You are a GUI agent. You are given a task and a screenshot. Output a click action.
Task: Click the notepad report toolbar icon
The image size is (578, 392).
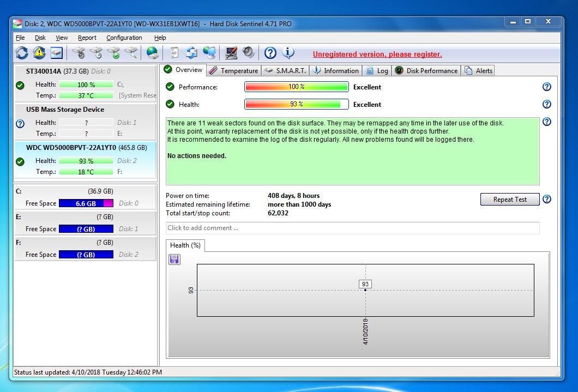coord(174,53)
